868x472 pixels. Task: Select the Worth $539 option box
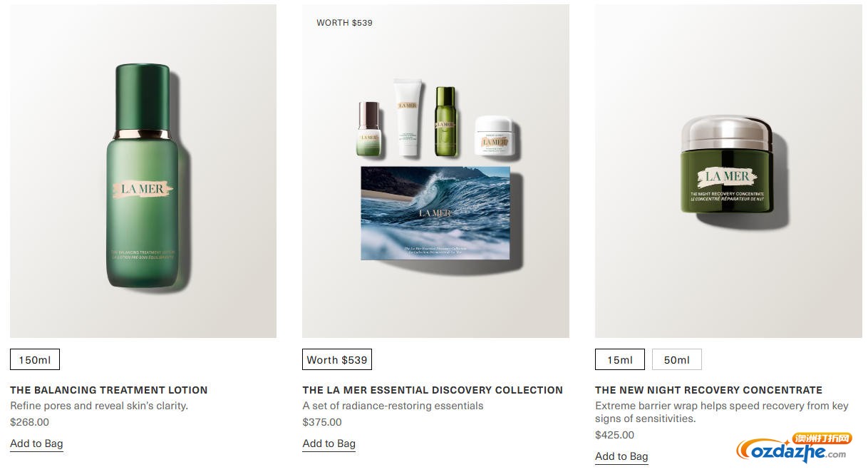pos(337,359)
